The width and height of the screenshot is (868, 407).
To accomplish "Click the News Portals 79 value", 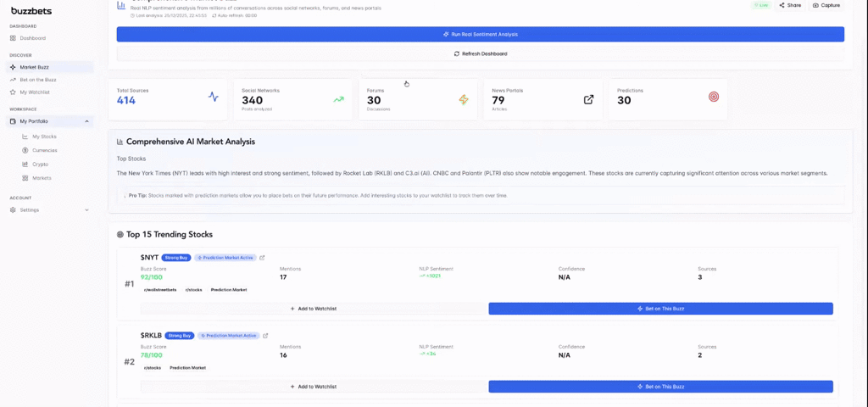I will tap(498, 100).
